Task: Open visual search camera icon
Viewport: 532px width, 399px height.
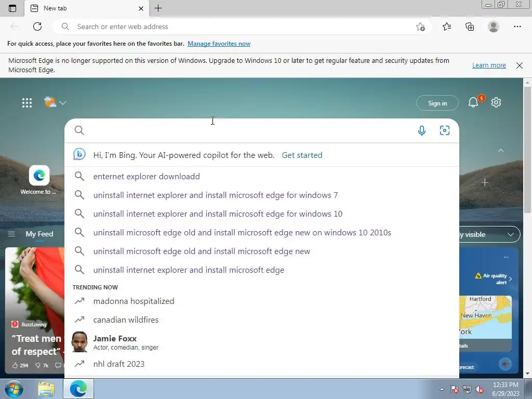Action: click(445, 130)
